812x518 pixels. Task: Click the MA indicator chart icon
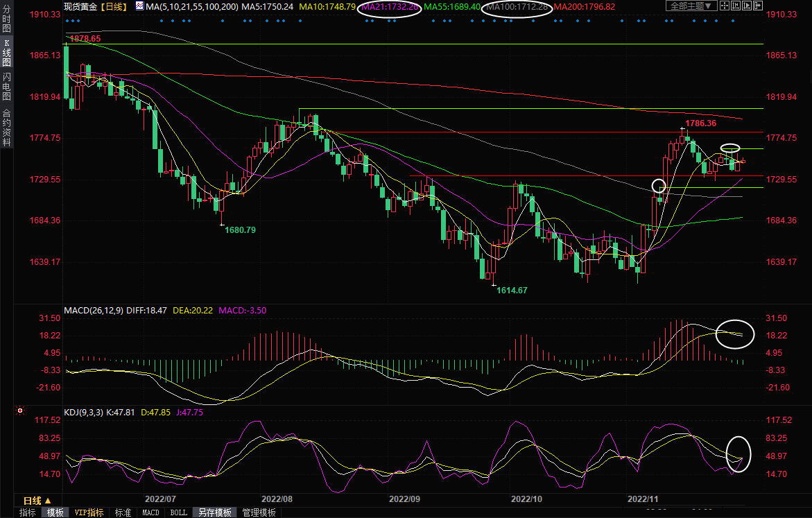point(139,6)
